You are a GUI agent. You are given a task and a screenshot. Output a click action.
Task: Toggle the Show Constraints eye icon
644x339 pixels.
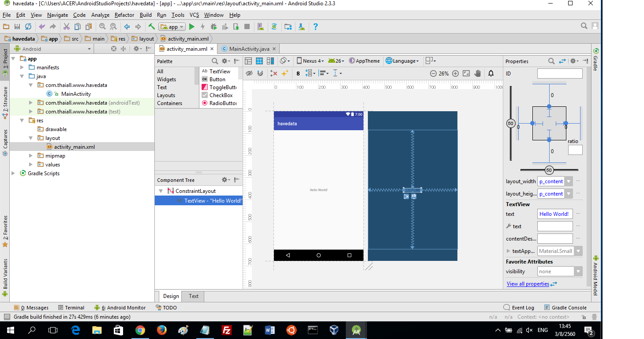click(x=249, y=73)
